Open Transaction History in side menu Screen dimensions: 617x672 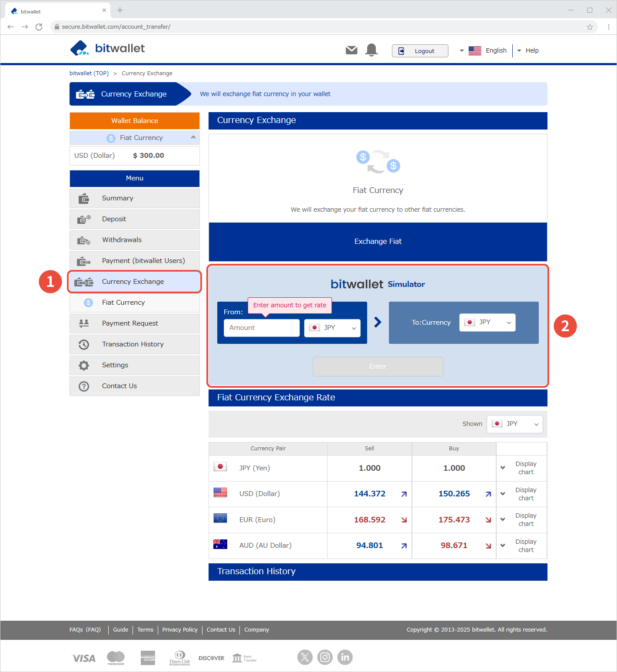pyautogui.click(x=135, y=344)
